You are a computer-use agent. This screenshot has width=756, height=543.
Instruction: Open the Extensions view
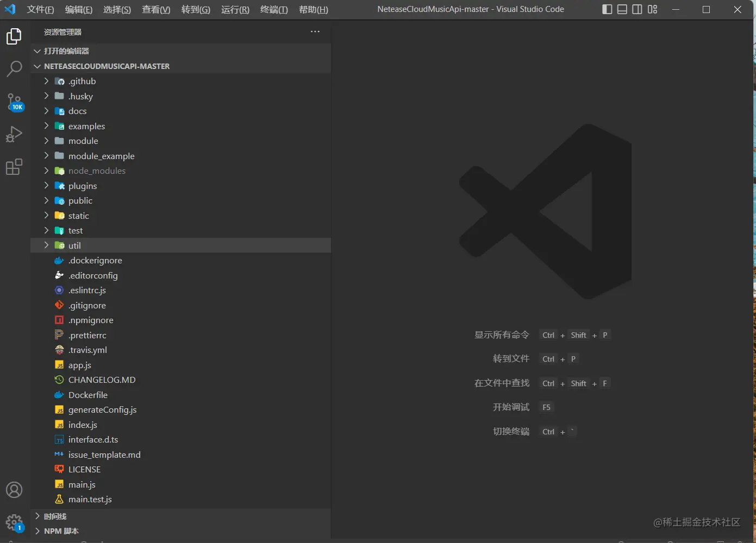click(14, 167)
